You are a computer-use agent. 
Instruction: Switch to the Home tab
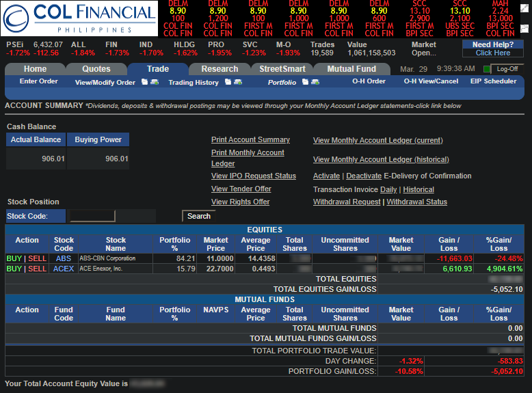click(36, 69)
